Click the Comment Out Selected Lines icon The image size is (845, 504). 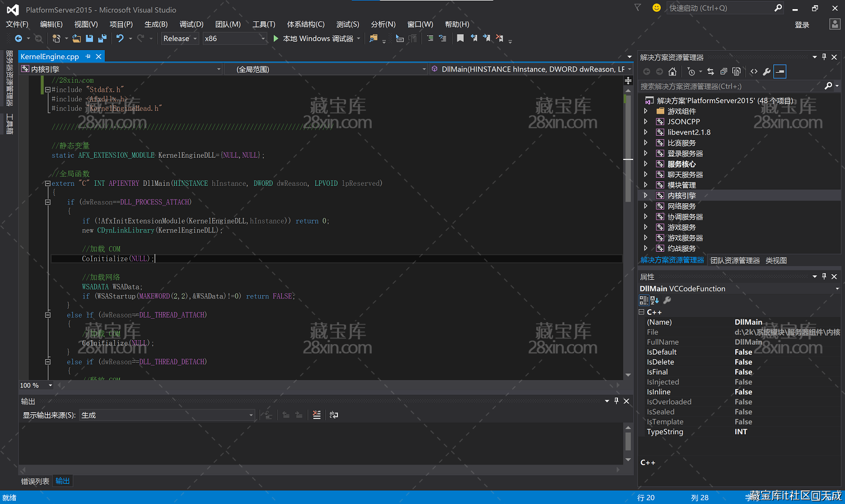tap(430, 38)
